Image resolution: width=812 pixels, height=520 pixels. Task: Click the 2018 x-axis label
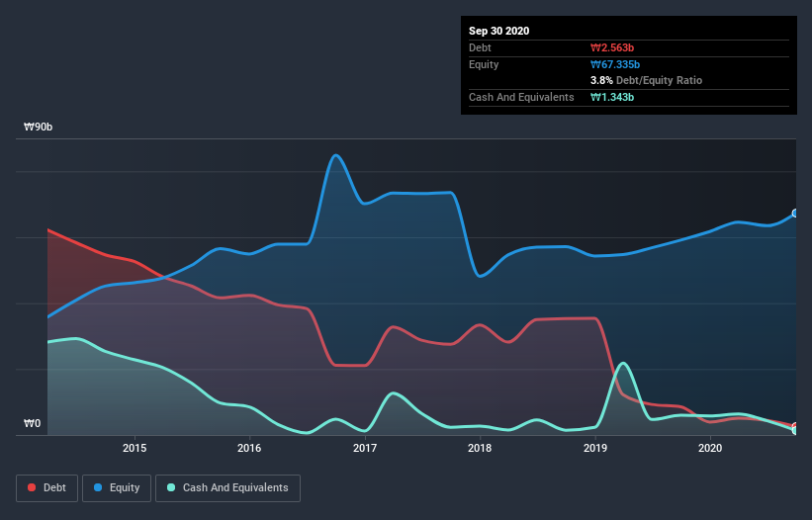coord(480,448)
